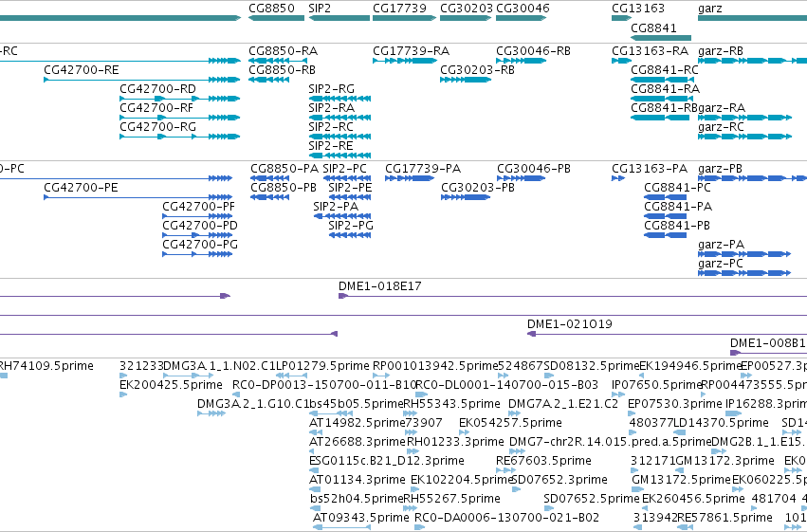Pick the CG30203 gene glyph
This screenshot has width=807, height=532.
(x=466, y=19)
